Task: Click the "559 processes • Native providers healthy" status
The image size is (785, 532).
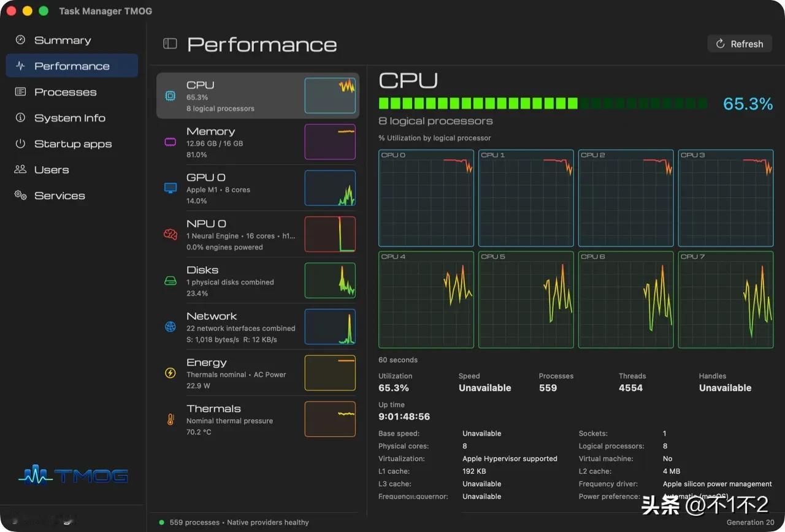Action: coord(239,522)
